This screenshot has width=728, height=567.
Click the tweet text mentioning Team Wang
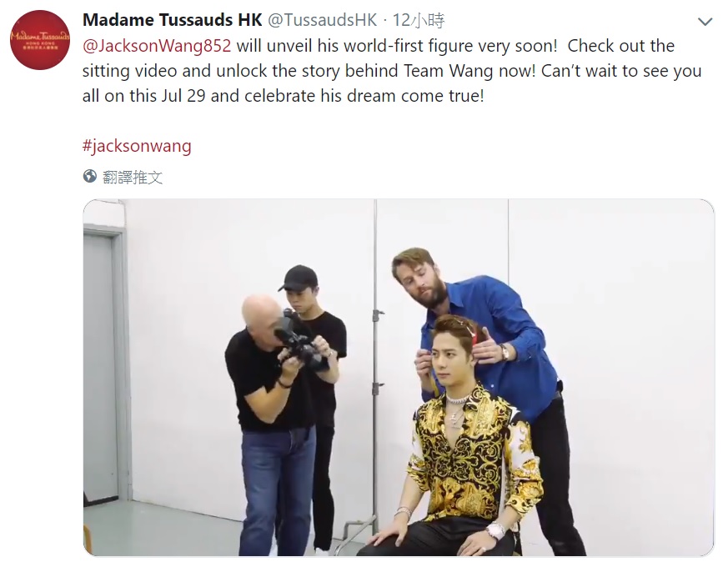coord(392,71)
